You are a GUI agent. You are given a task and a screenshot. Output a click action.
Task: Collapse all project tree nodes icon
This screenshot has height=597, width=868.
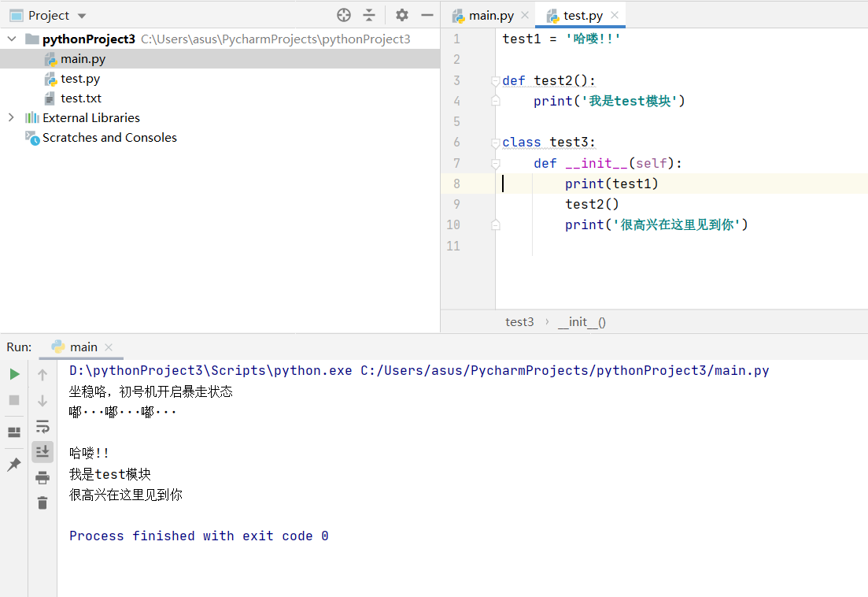click(368, 15)
